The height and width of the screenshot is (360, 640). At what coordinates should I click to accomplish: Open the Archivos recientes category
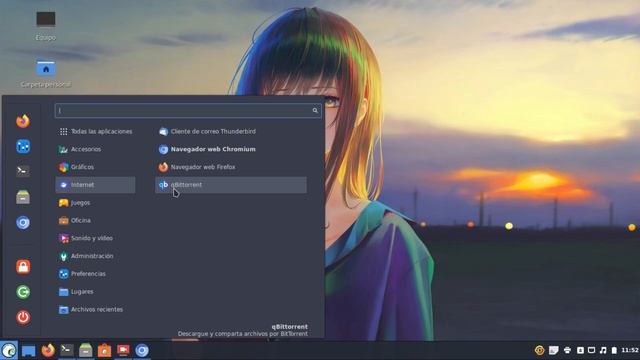(x=96, y=310)
